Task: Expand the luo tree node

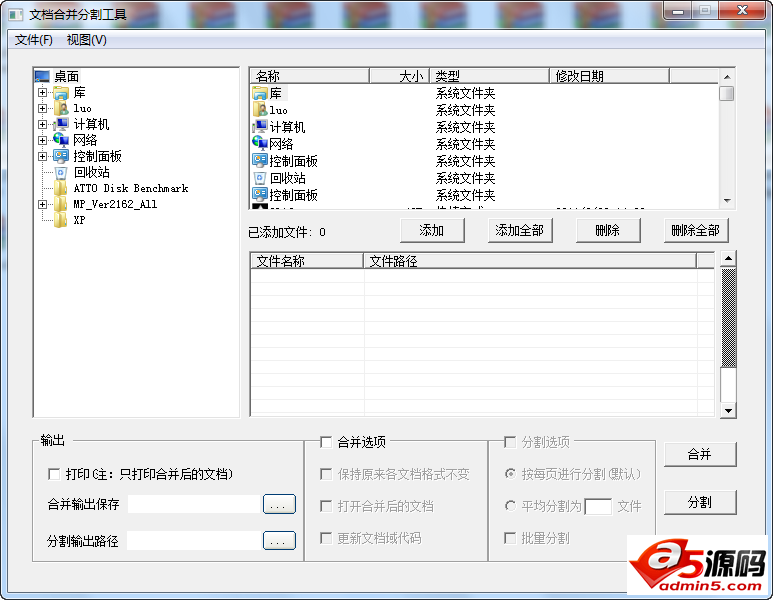Action: point(42,108)
